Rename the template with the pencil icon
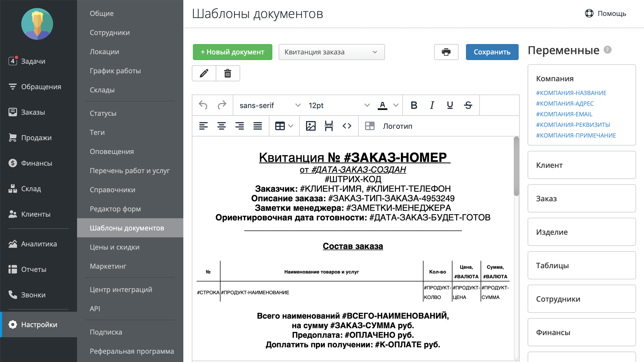Image resolution: width=644 pixels, height=362 pixels. [x=204, y=73]
